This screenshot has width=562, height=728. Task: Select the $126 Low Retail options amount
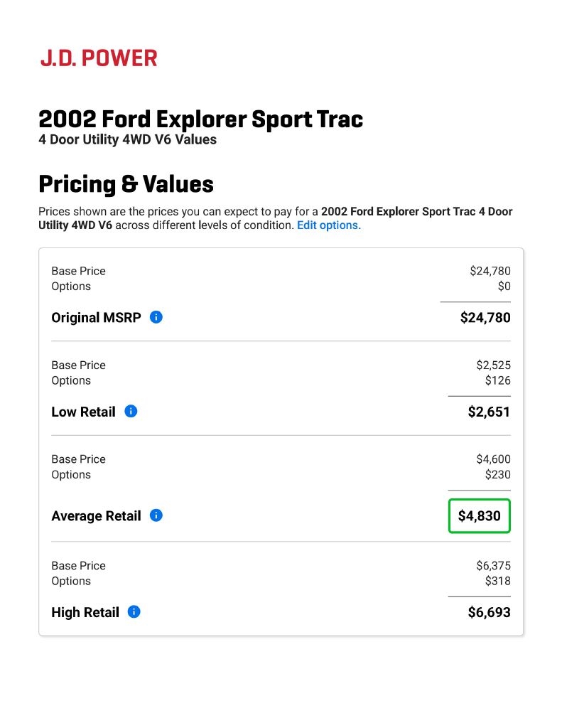click(x=497, y=380)
